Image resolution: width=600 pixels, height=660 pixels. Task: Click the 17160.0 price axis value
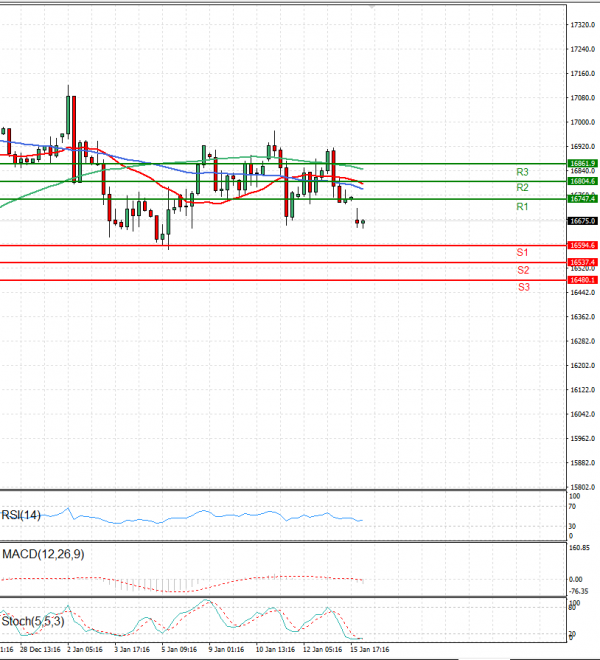tap(583, 74)
